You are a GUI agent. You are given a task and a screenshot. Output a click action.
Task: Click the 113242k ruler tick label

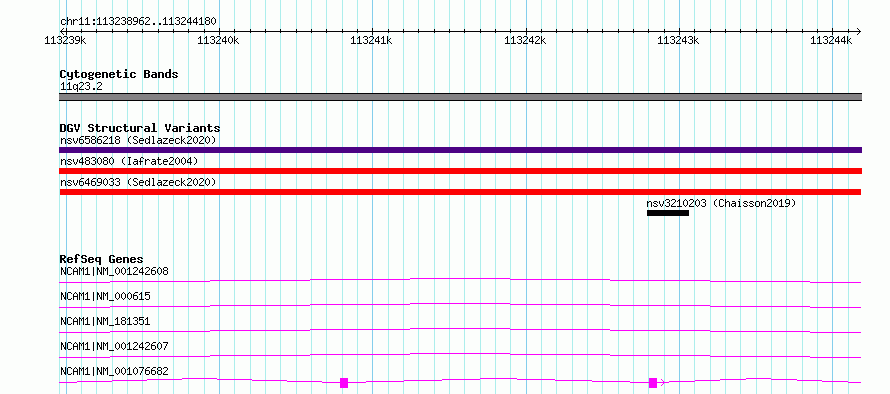526,41
